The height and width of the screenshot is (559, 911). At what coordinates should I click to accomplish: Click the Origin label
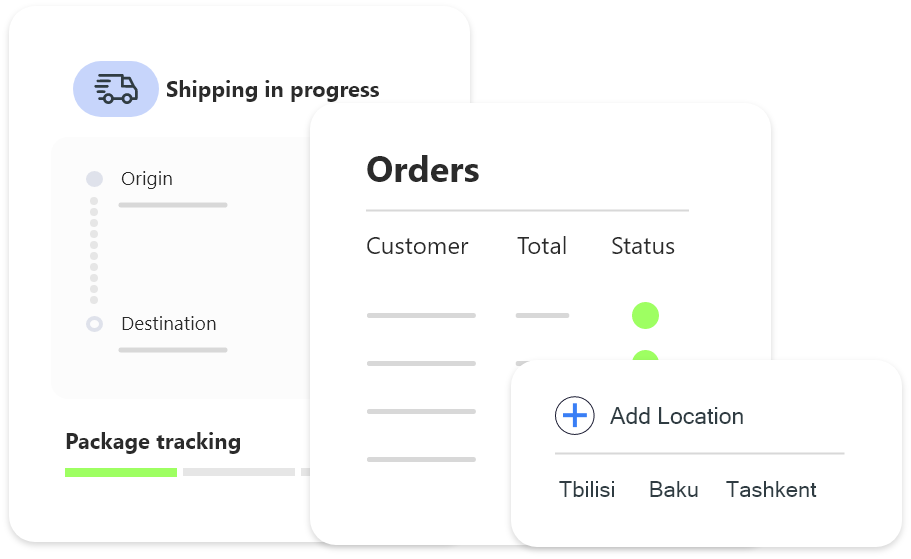coord(147,179)
